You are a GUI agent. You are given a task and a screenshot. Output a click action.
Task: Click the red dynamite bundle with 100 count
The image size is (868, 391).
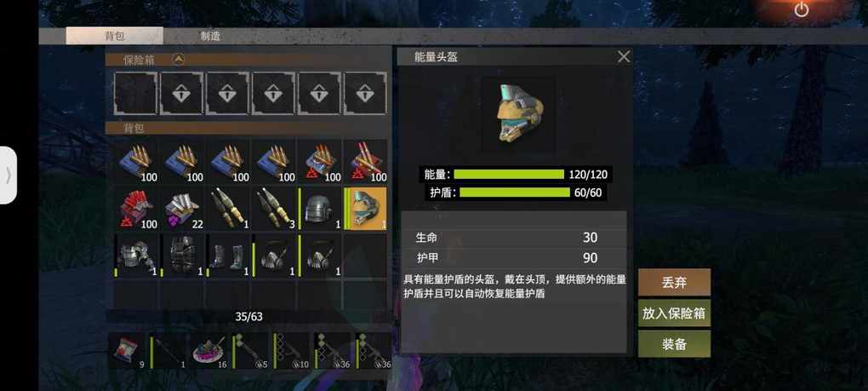tap(135, 208)
